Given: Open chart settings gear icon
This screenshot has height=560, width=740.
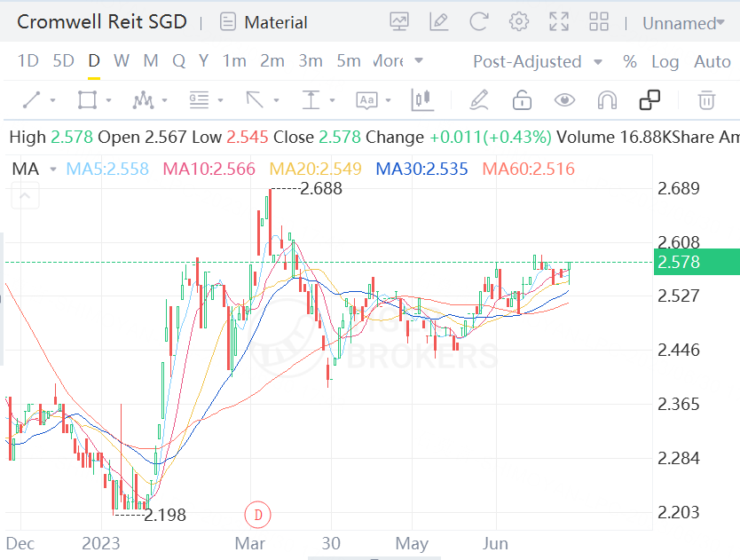Looking at the screenshot, I should [x=519, y=22].
